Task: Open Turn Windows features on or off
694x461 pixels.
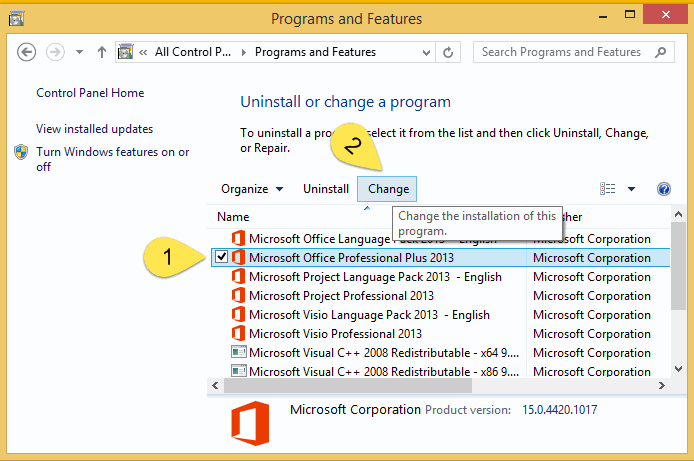Action: coord(112,159)
